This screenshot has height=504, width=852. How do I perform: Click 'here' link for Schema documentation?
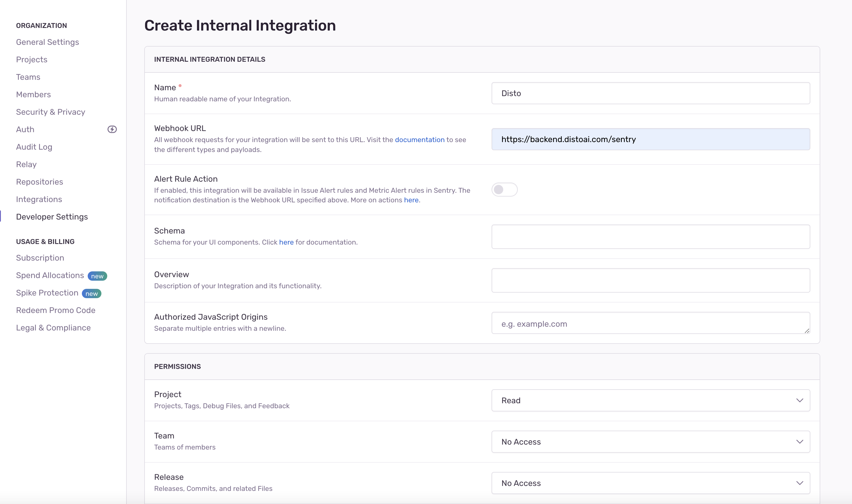(286, 242)
